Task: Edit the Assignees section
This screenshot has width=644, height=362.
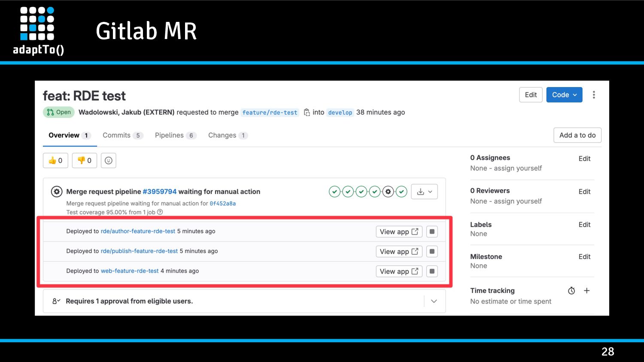Action: point(584,159)
